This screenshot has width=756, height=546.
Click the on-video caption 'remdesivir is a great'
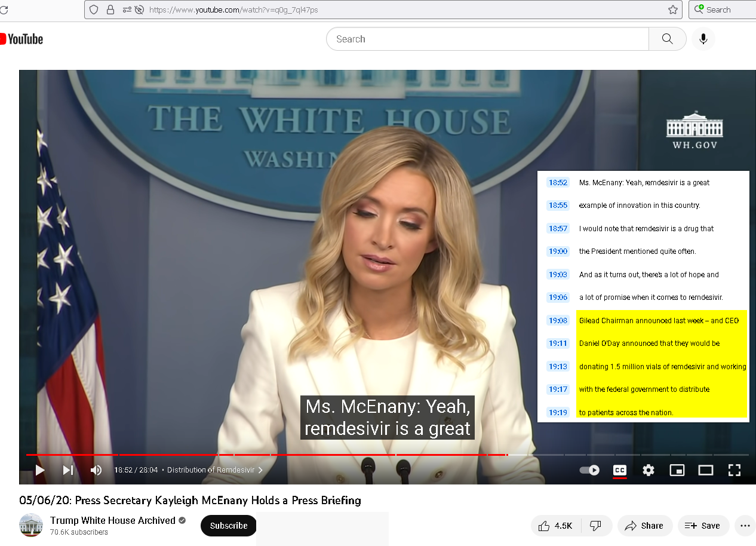[388, 428]
